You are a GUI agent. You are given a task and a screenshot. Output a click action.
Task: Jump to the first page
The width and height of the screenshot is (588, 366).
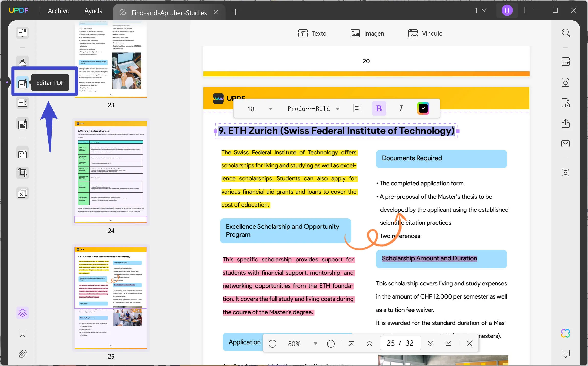click(352, 343)
